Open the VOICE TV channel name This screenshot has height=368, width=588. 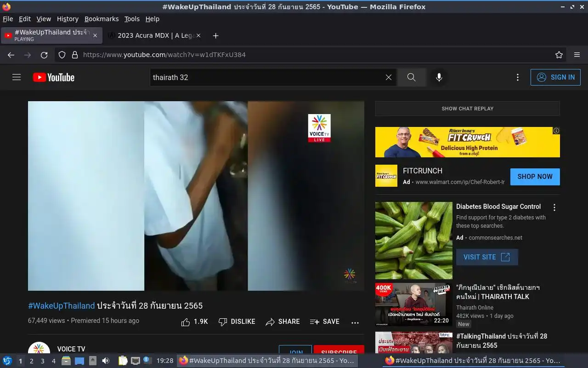tap(71, 349)
